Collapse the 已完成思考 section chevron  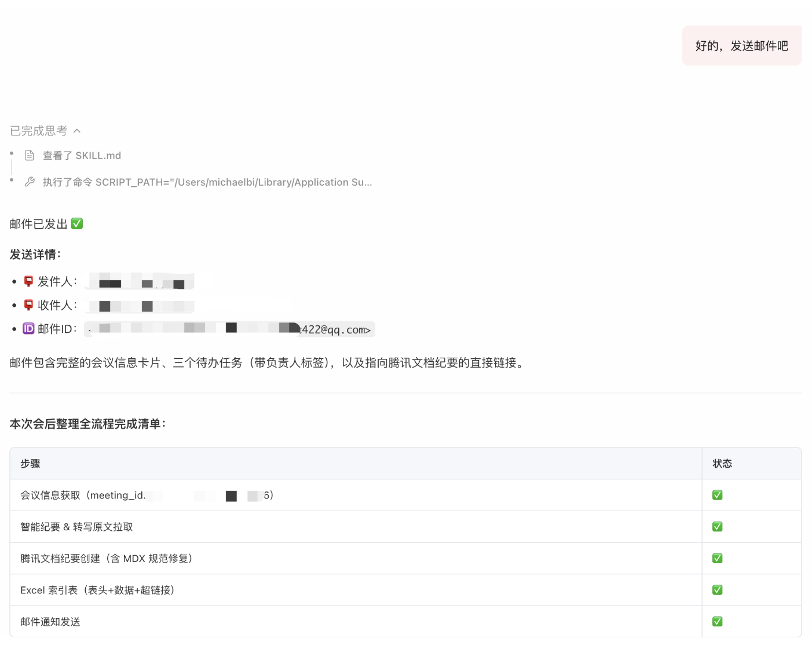click(x=77, y=131)
